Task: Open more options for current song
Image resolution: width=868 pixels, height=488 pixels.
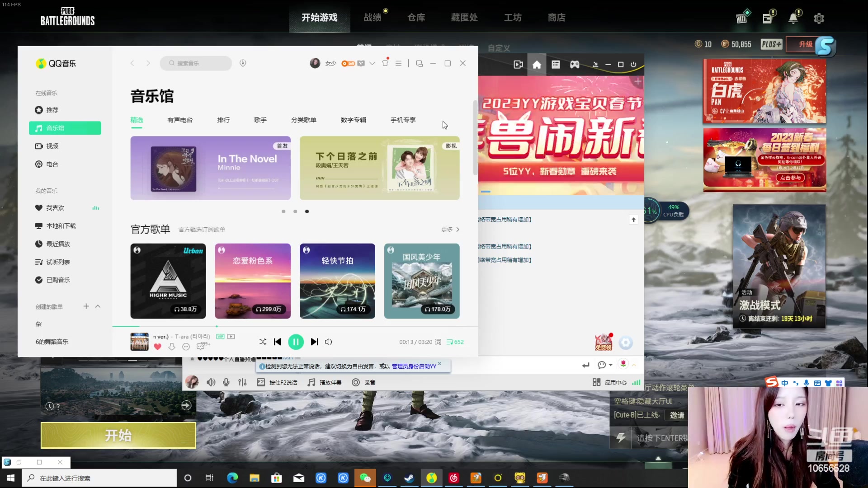Action: tap(186, 347)
